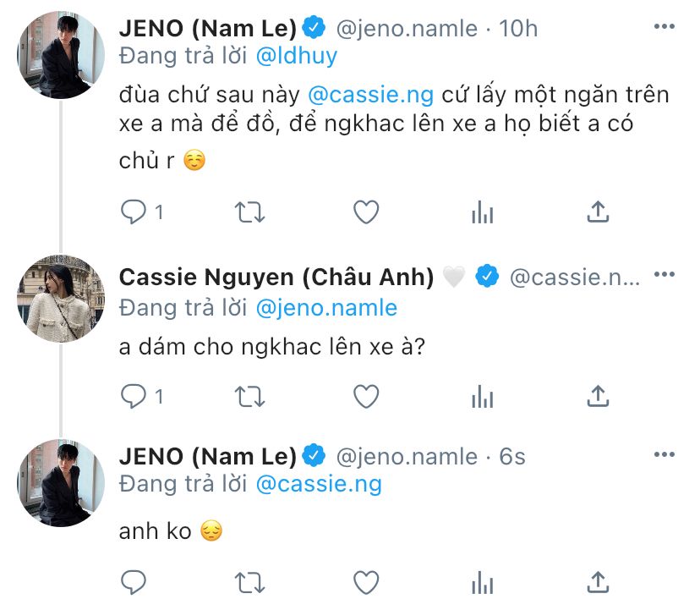Open more options on the first JENO tweet
This screenshot has width=700, height=610.
click(x=665, y=28)
